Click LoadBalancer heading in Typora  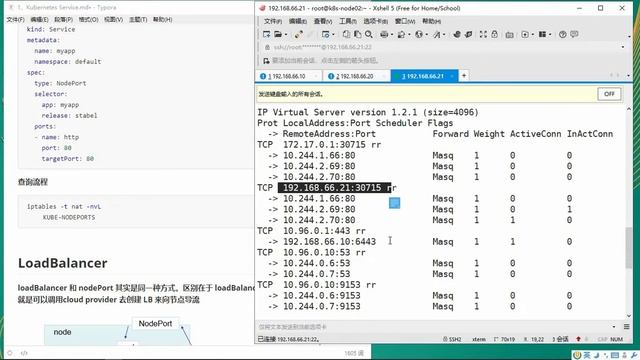pos(62,263)
